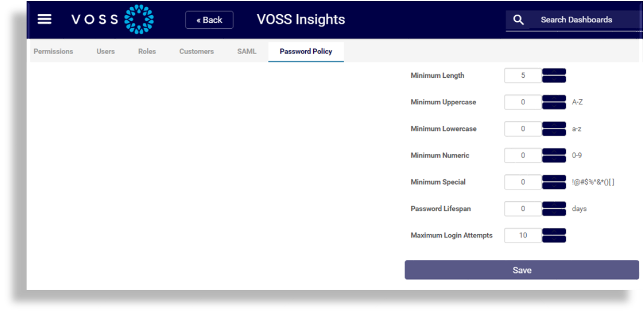Increase the Password Lifespan days value
Image resolution: width=644 pixels, height=314 pixels.
point(553,205)
